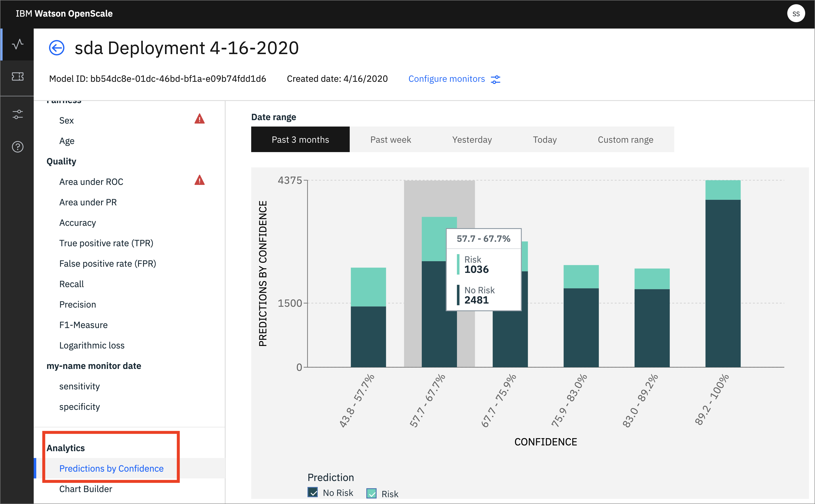Click the Area under ROC alert icon
The image size is (815, 504).
pyautogui.click(x=200, y=180)
